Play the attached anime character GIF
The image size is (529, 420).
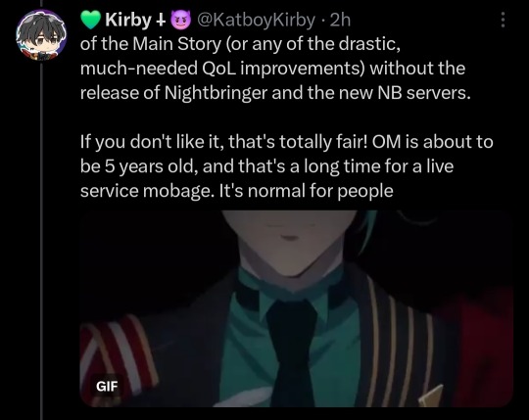coord(297,308)
